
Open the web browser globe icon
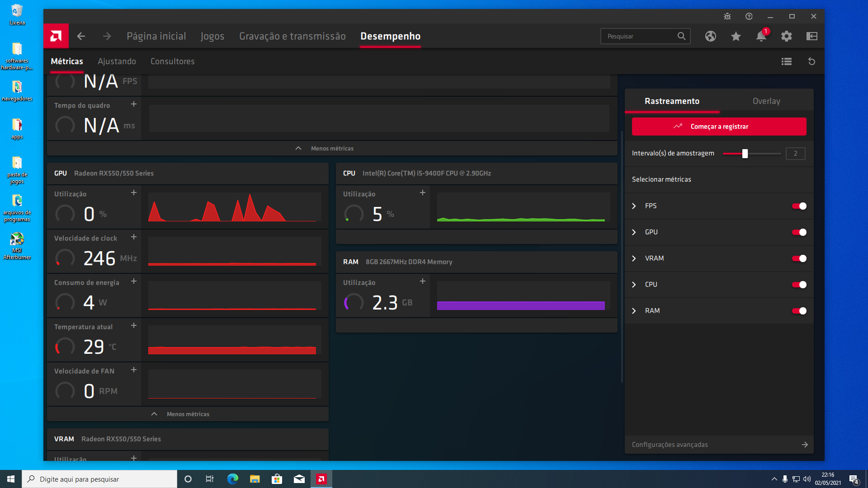click(711, 36)
